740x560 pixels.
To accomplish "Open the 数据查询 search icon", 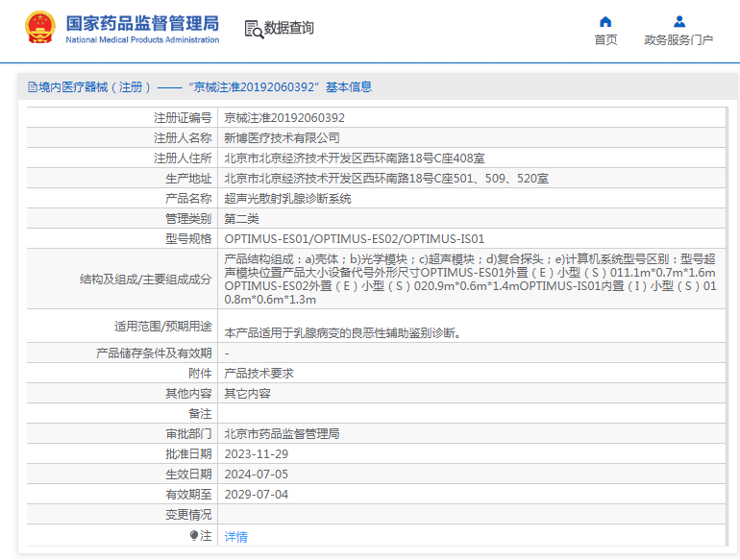I will point(254,29).
